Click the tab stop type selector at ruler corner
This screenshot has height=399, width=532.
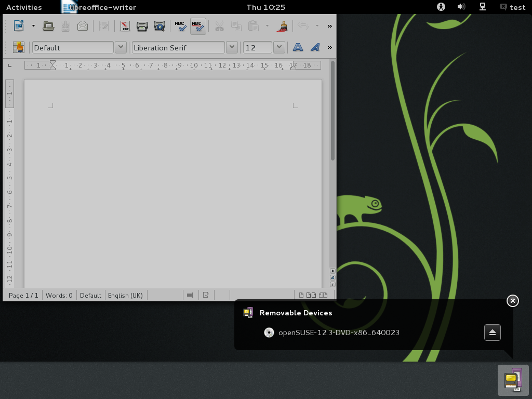[x=9, y=65]
